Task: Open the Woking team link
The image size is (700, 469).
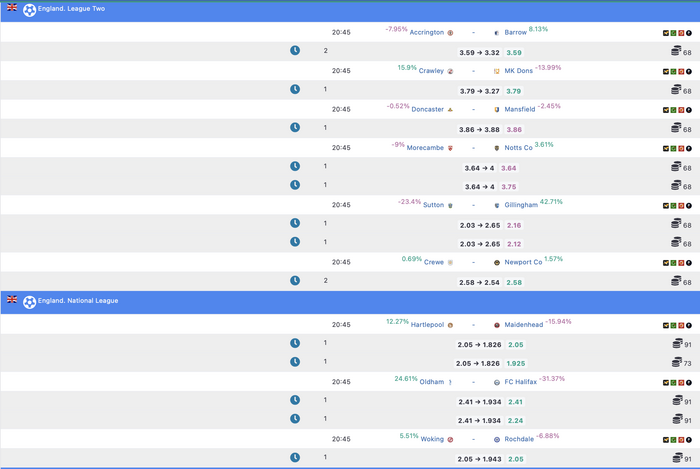Action: click(432, 439)
